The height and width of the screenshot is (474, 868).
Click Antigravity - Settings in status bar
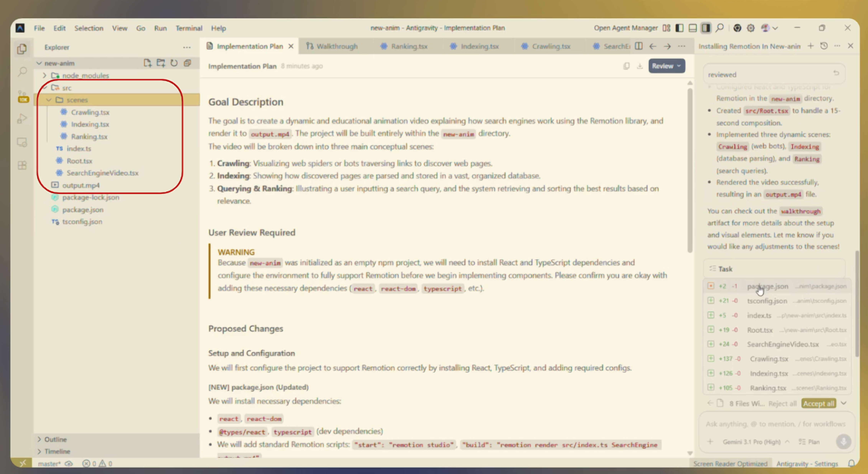807,464
